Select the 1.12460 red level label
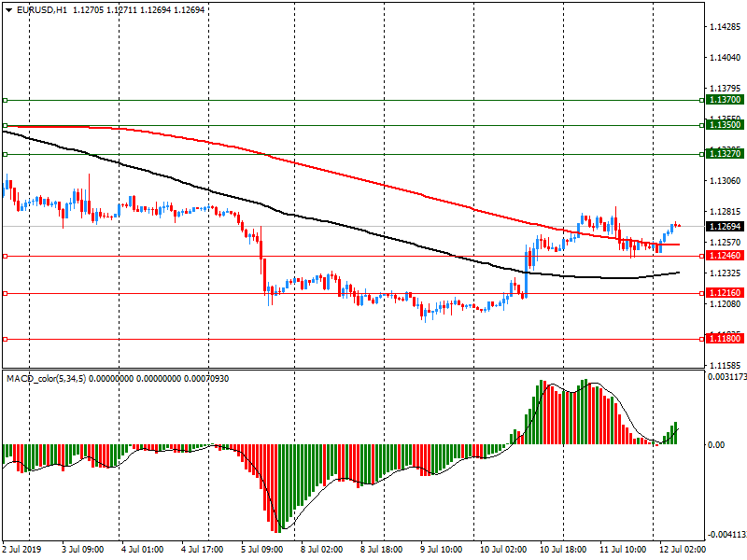The image size is (747, 560). (725, 256)
